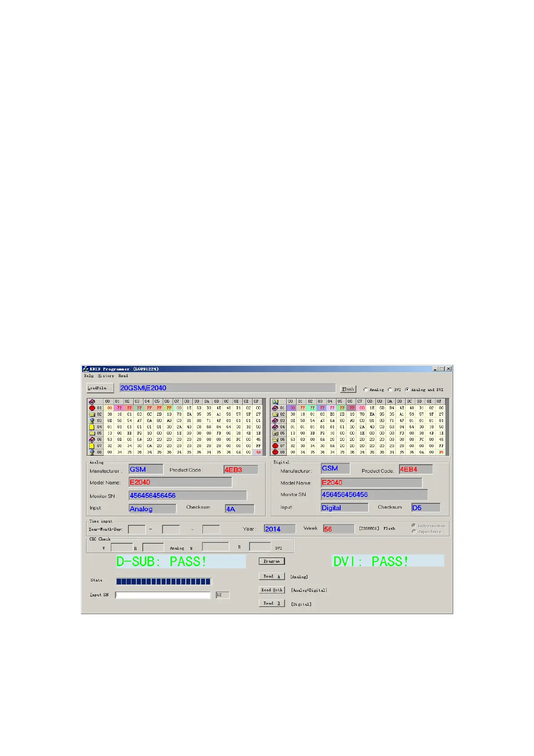
Task: Click the Digital Manufacturer field GSM
Action: [336, 468]
